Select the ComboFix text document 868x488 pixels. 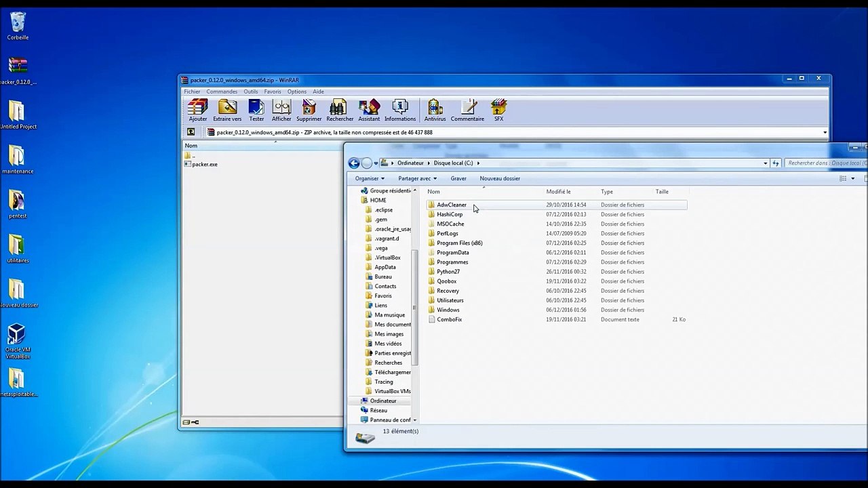[449, 319]
